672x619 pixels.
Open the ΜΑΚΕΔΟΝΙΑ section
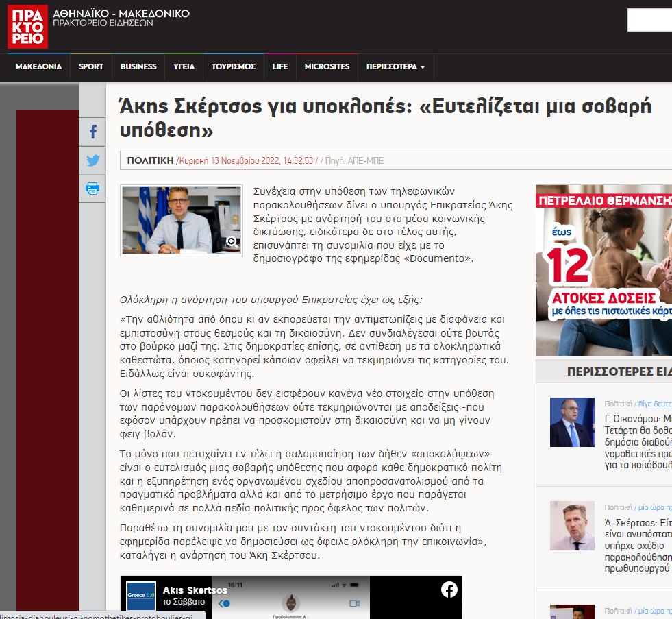click(x=38, y=67)
